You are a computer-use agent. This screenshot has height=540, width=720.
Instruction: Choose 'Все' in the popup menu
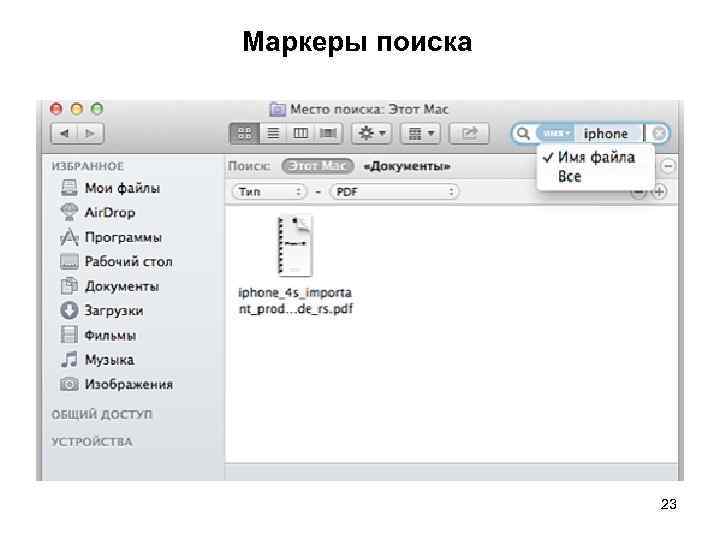(595, 177)
